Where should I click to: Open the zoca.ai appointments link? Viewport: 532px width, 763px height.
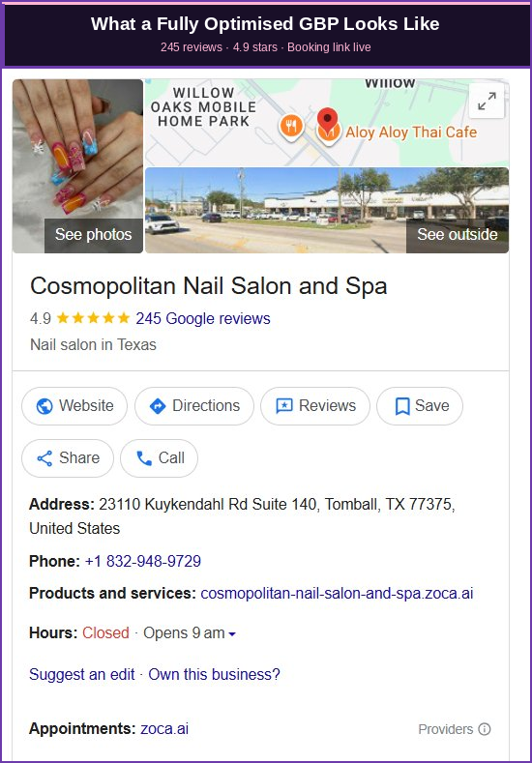(x=164, y=728)
